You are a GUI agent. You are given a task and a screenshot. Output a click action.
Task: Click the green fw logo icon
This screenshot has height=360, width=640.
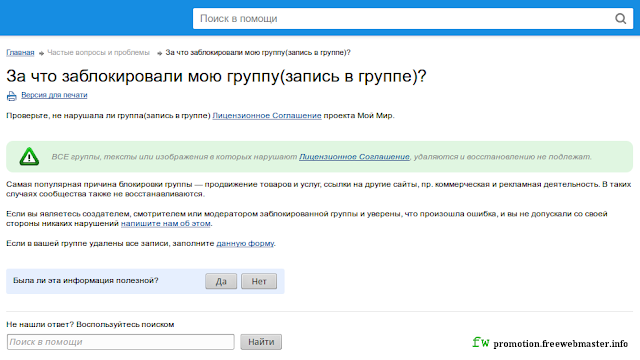pos(480,342)
